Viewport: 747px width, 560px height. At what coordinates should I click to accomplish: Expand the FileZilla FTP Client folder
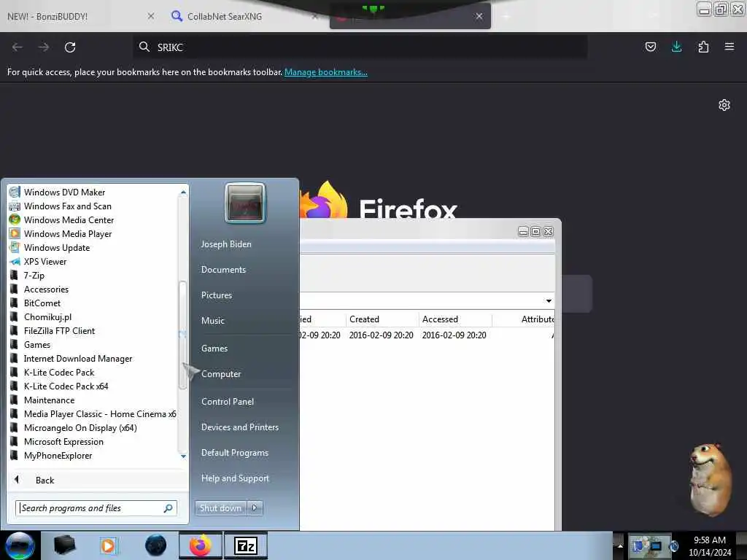coord(59,331)
